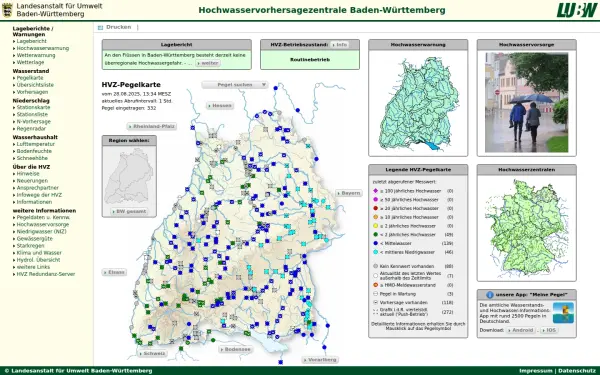The height and width of the screenshot is (375, 600).
Task: Click yellow dot for 2 jährliches Hochwasser
Action: click(375, 226)
